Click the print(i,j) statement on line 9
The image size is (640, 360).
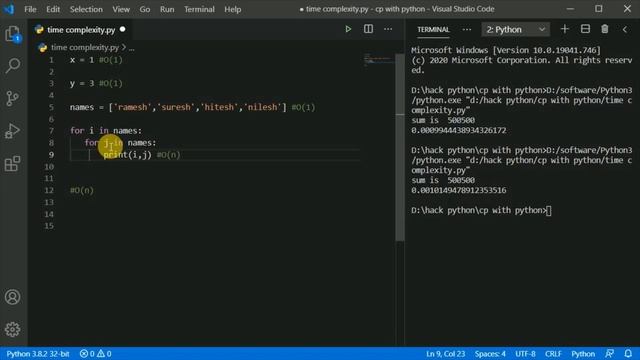click(x=127, y=155)
